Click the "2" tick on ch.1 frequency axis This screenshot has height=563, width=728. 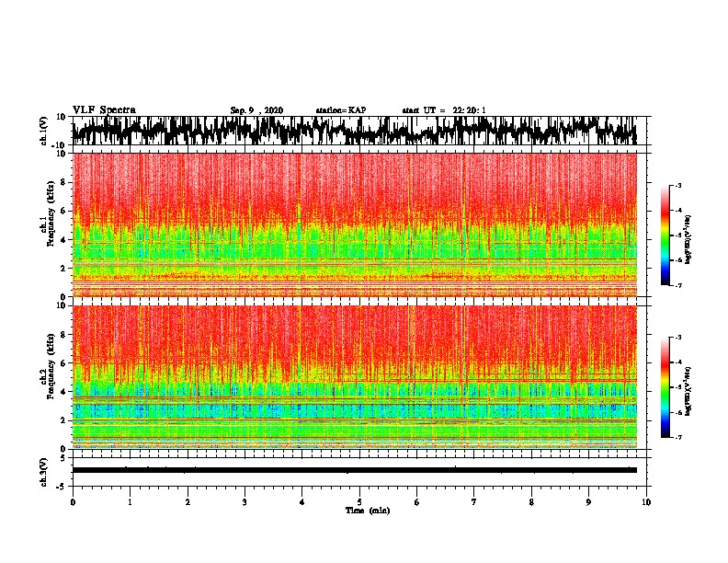coord(63,268)
